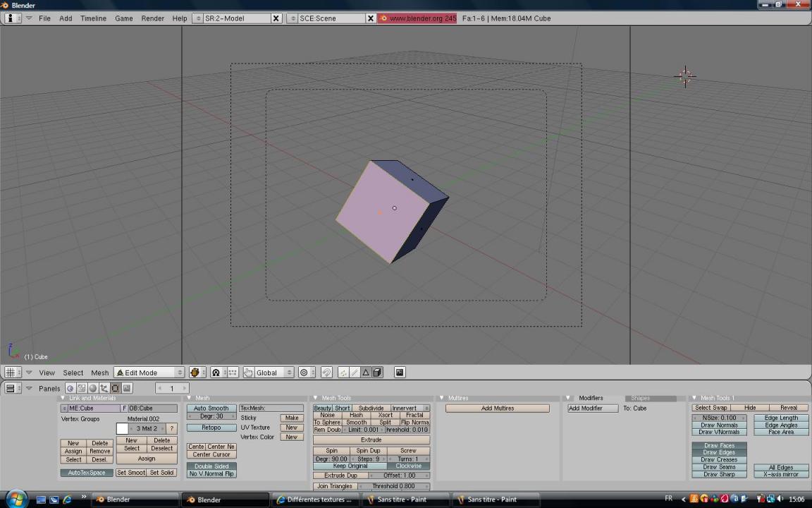This screenshot has width=812, height=508.
Task: Switch to the Shapes tab
Action: point(640,397)
